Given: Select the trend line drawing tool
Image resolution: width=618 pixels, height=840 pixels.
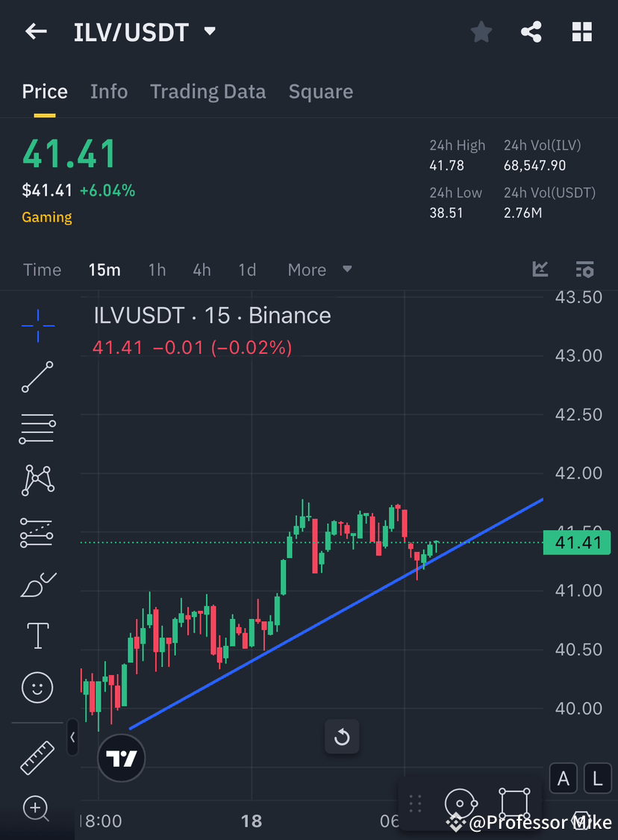Looking at the screenshot, I should (37, 377).
